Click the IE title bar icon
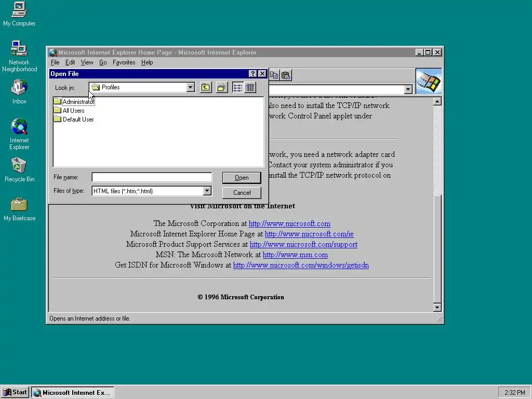This screenshot has height=399, width=532. [52, 52]
